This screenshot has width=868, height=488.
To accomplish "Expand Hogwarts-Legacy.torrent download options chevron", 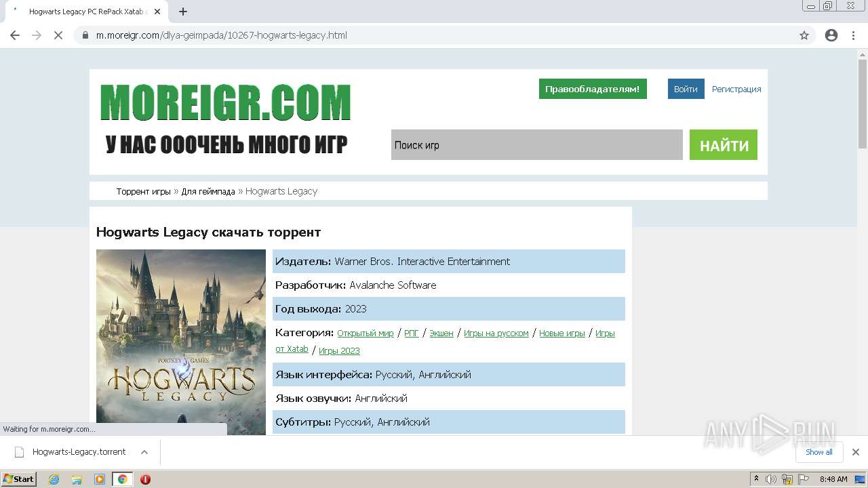I will [x=144, y=452].
